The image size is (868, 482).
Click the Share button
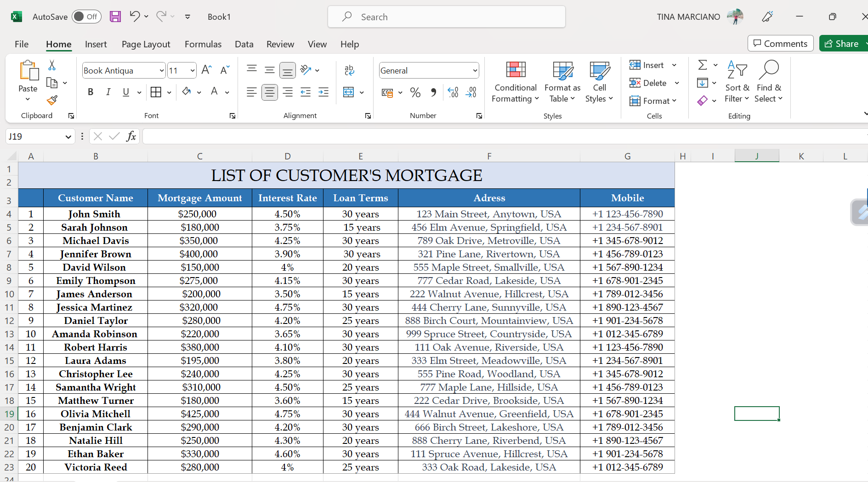pos(842,44)
